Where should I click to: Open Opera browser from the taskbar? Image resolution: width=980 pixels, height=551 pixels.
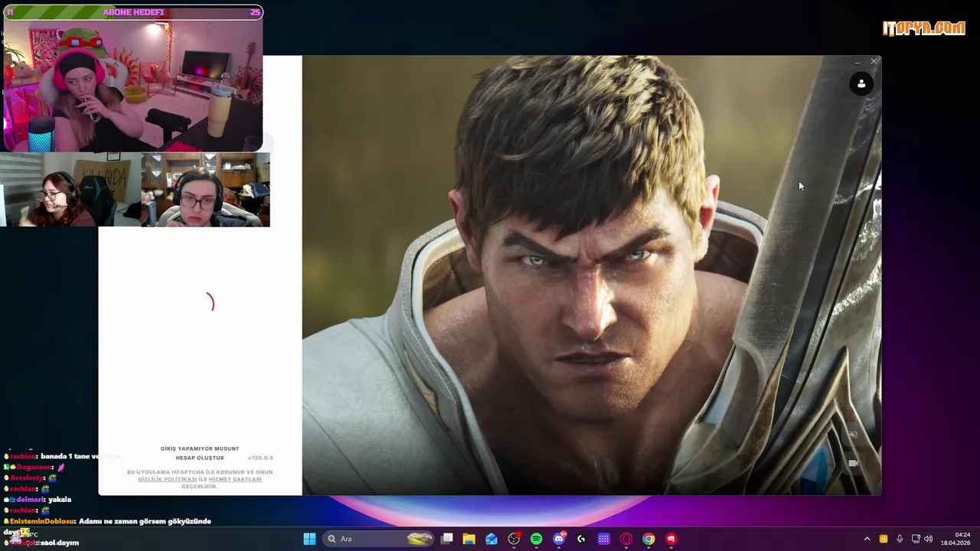click(626, 539)
